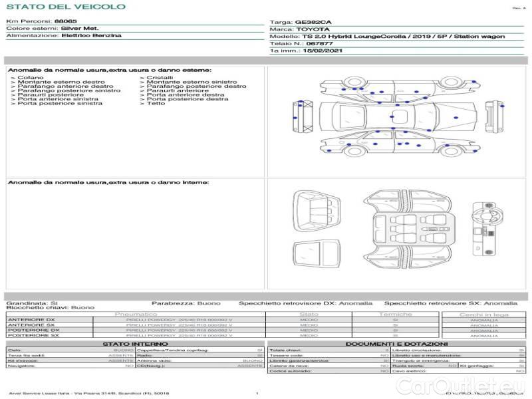The image size is (532, 399).
Task: Click the Parabrezza: Buono entry
Action: (x=186, y=303)
